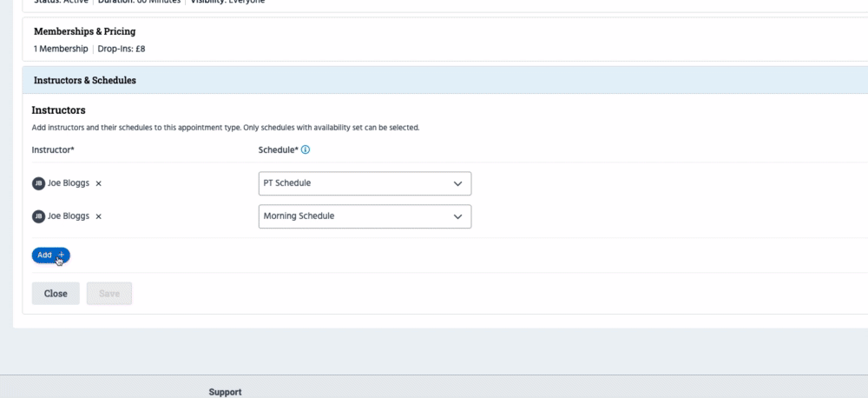Collapse the Instructors & Schedules section
Image resolution: width=868 pixels, height=398 pixels.
point(84,80)
